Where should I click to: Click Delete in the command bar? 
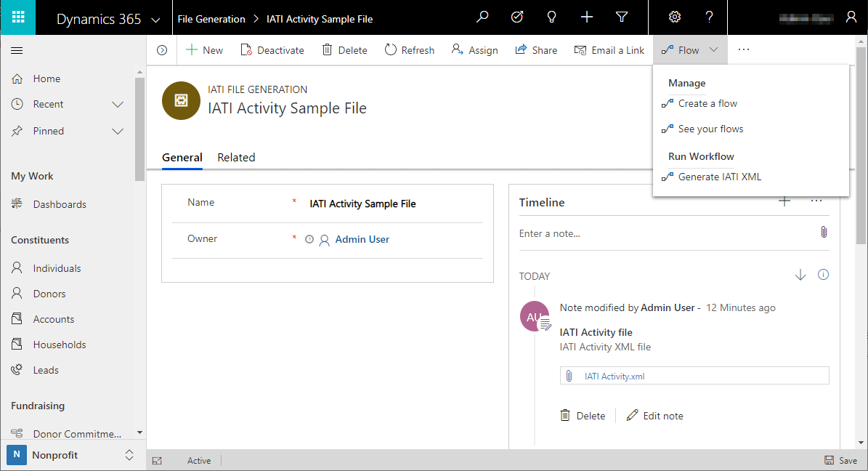click(x=344, y=50)
